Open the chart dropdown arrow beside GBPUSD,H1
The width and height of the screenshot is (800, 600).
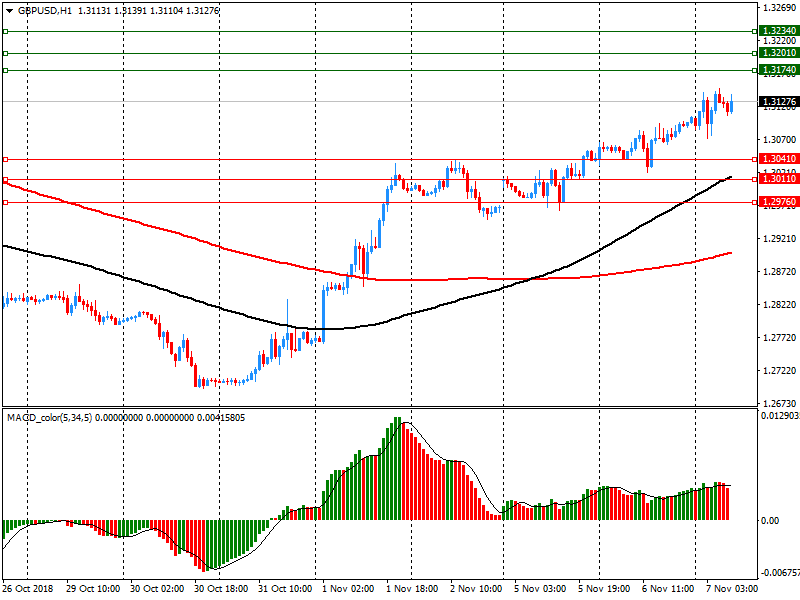pos(9,11)
